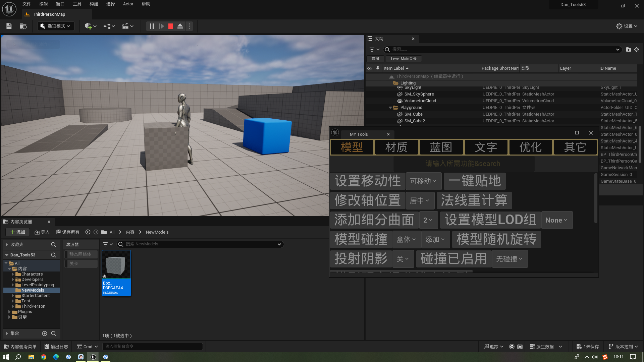Toggle the 蓝图 outliner filter chip

point(375,59)
